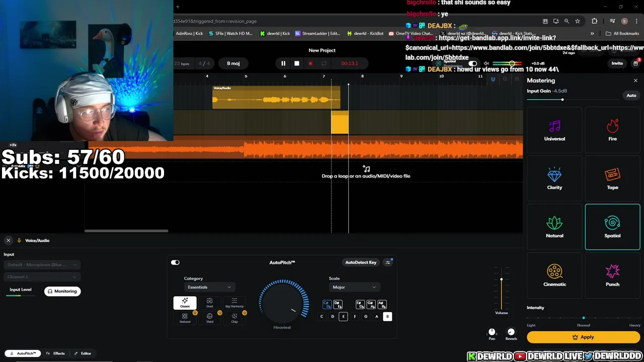
Task: Switch to the Editor tab
Action: coord(83,353)
